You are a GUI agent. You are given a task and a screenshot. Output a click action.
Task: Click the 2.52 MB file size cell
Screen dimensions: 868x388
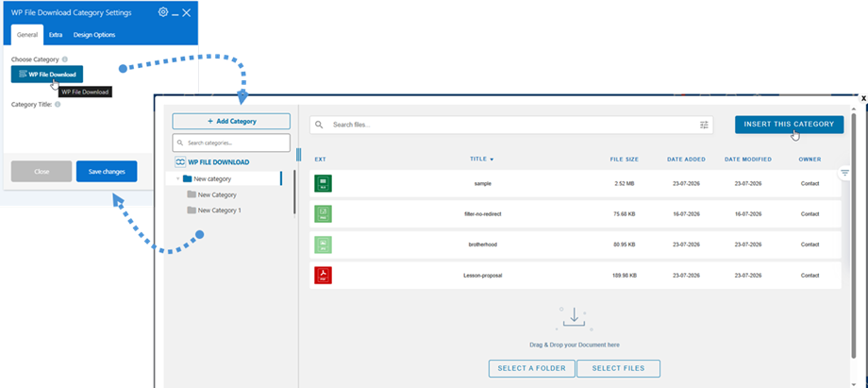625,183
